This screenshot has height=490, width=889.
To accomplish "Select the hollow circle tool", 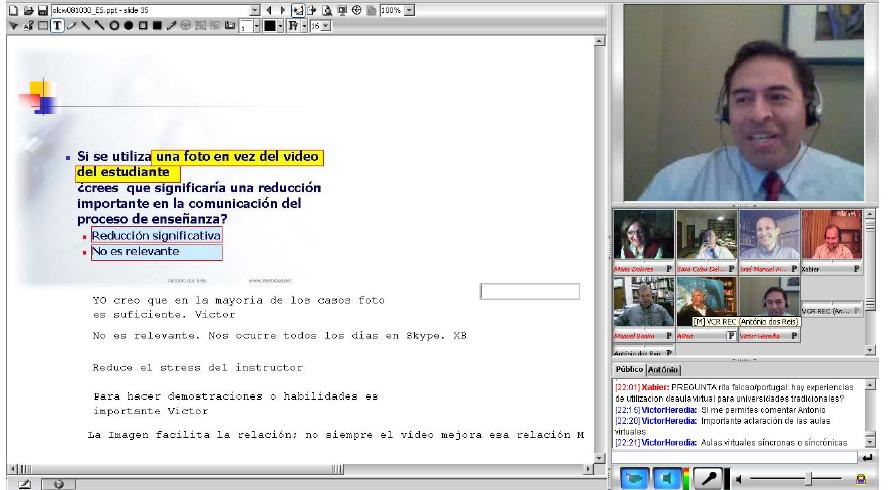I will click(114, 26).
